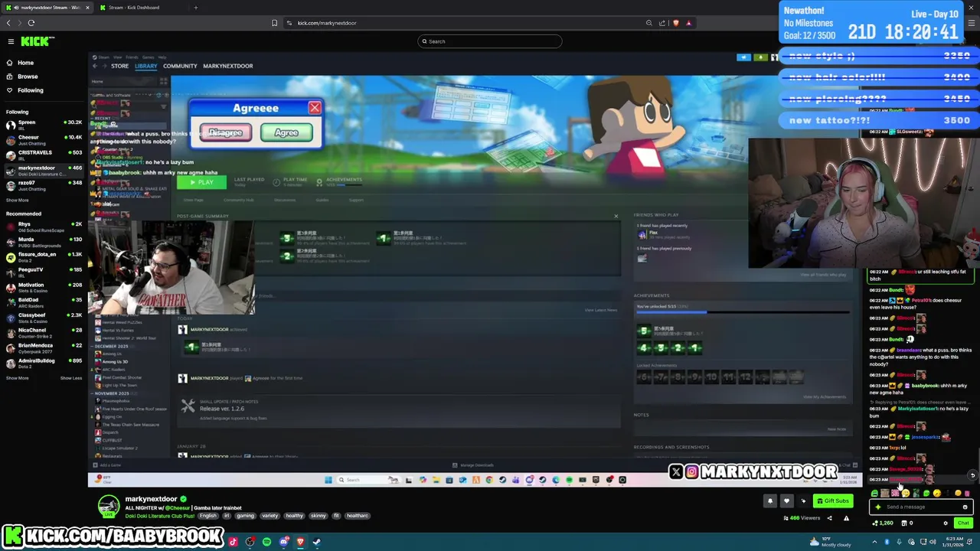Expand Recommended list with Show More
This screenshot has height=551, width=980.
(x=17, y=378)
